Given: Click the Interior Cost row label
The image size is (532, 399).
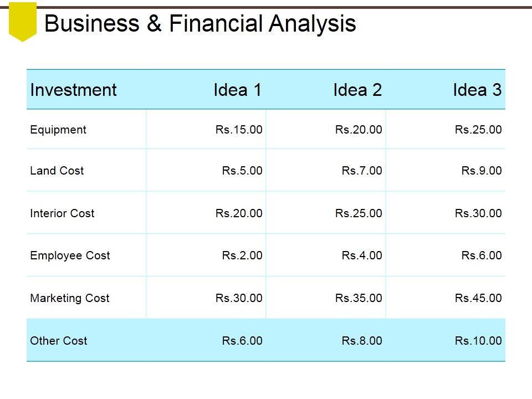Looking at the screenshot, I should (62, 213).
